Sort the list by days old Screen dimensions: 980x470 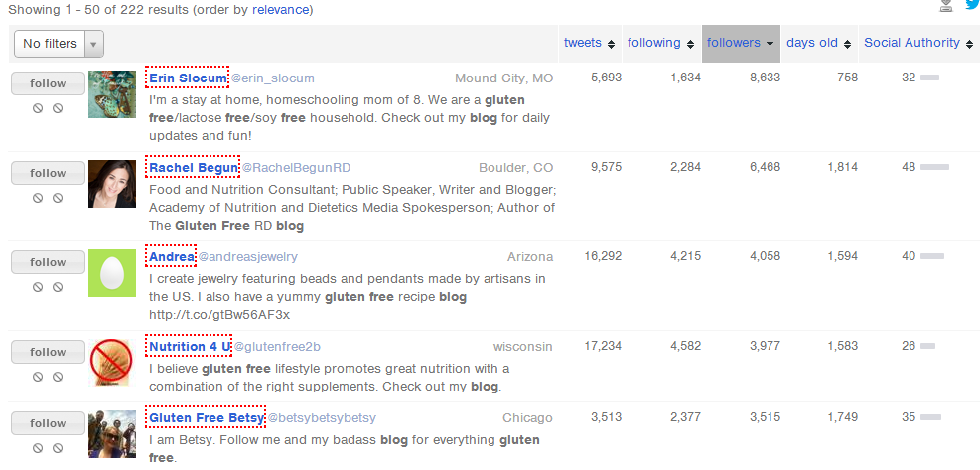[x=818, y=43]
